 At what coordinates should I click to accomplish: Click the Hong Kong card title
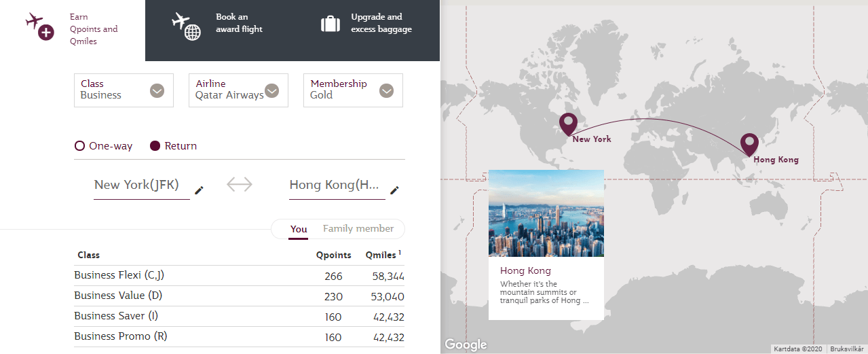(x=525, y=270)
